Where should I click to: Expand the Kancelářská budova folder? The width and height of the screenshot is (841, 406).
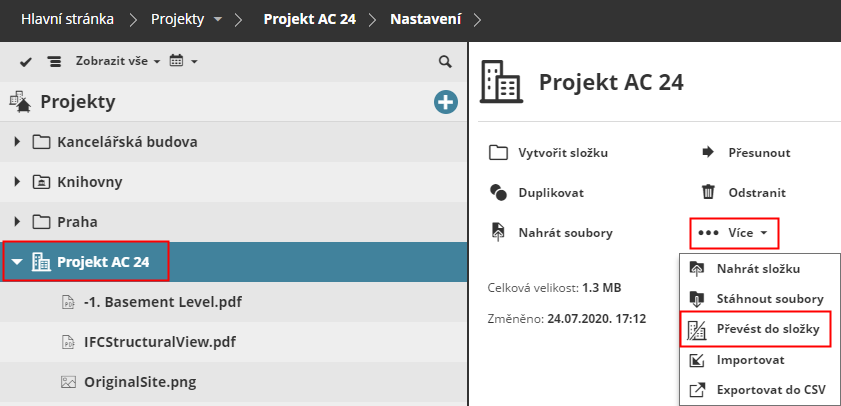tap(17, 142)
